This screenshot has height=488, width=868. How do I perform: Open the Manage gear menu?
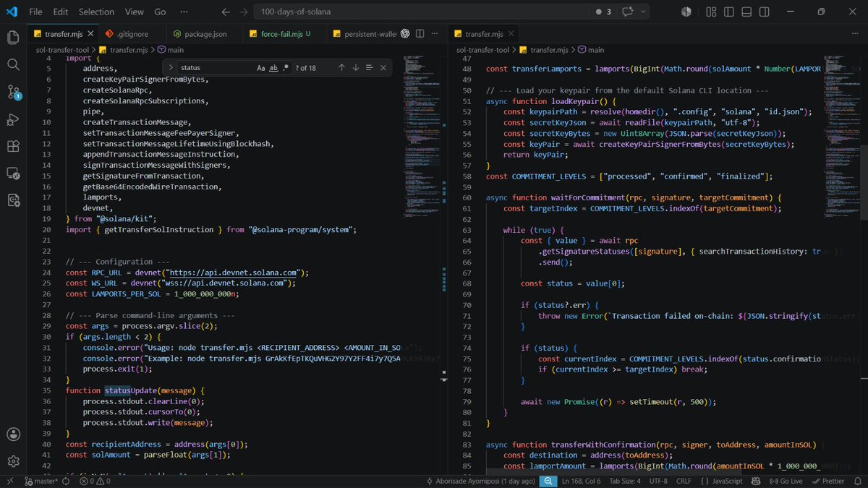(13, 461)
